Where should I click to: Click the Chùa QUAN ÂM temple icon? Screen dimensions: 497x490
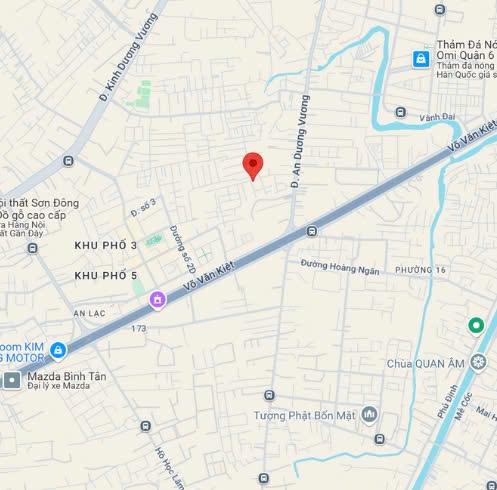[x=478, y=362]
